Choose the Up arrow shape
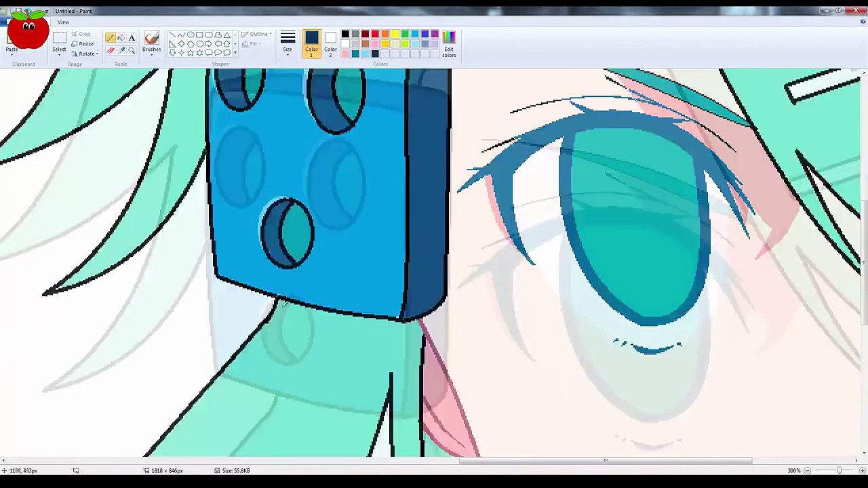 227,44
